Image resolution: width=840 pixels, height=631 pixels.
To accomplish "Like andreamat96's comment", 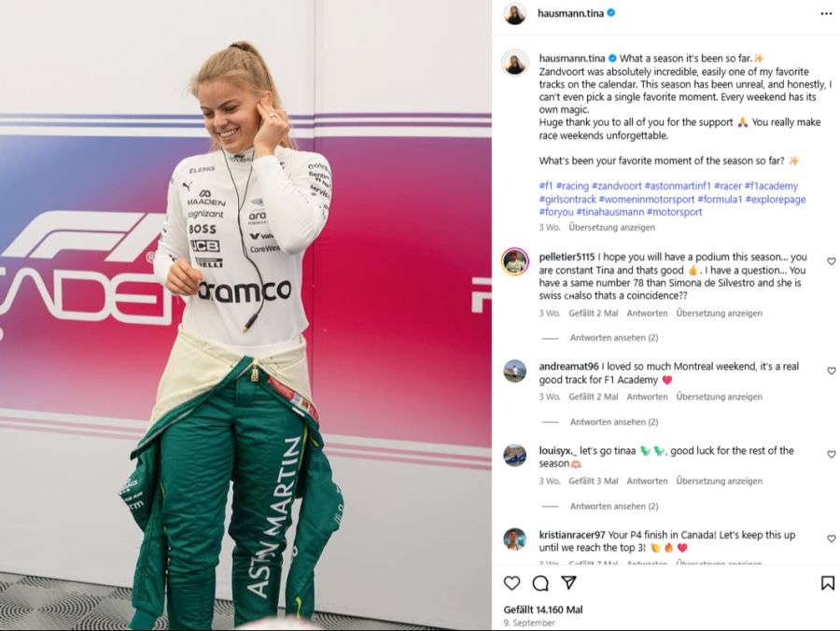I will [x=831, y=371].
